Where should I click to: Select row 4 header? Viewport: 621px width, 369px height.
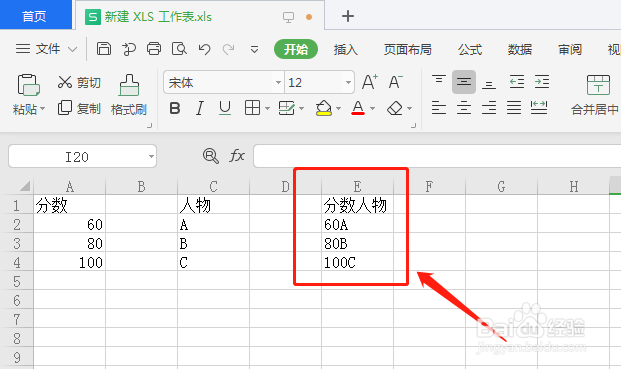click(x=17, y=262)
